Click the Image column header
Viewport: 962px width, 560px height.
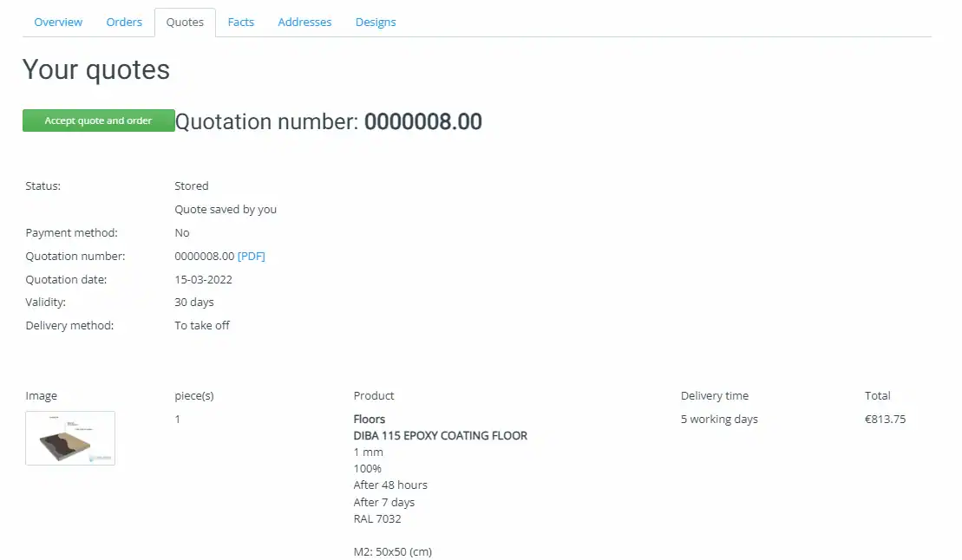point(41,395)
